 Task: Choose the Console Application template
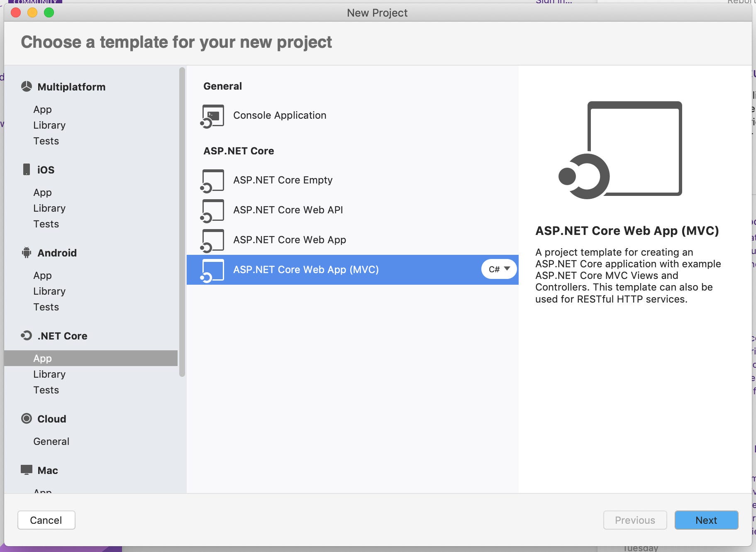(x=353, y=115)
